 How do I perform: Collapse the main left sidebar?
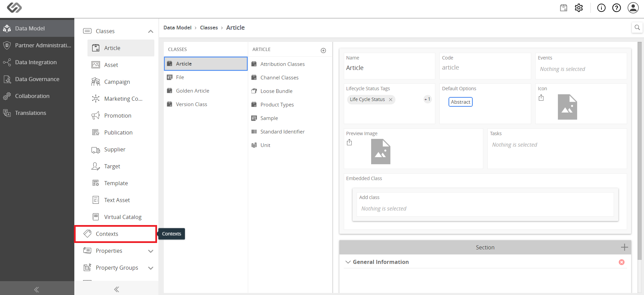[37, 289]
